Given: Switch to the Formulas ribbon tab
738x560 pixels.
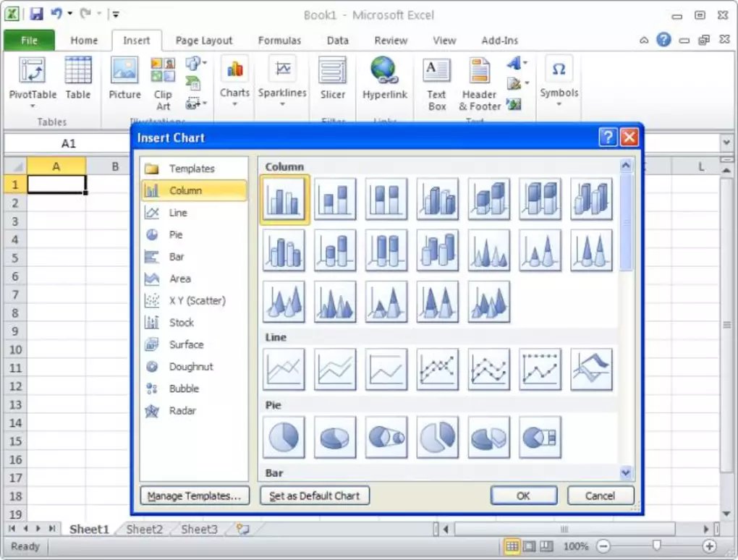Looking at the screenshot, I should pyautogui.click(x=279, y=41).
